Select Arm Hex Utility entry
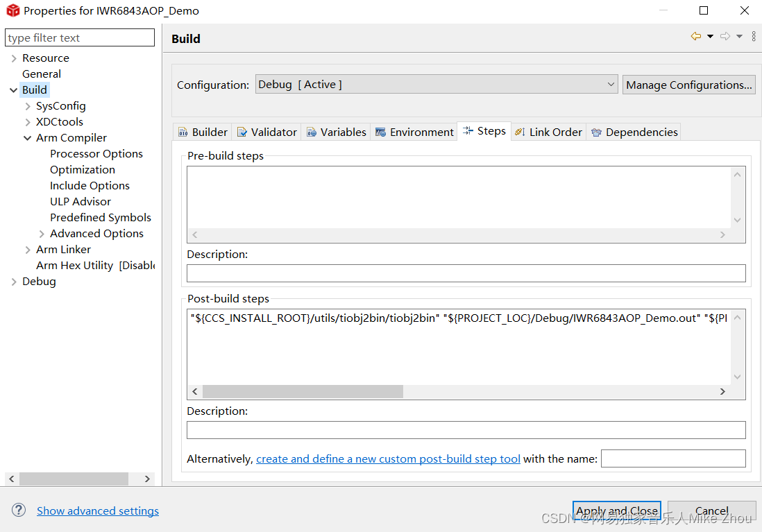This screenshot has height=532, width=762. tap(95, 265)
